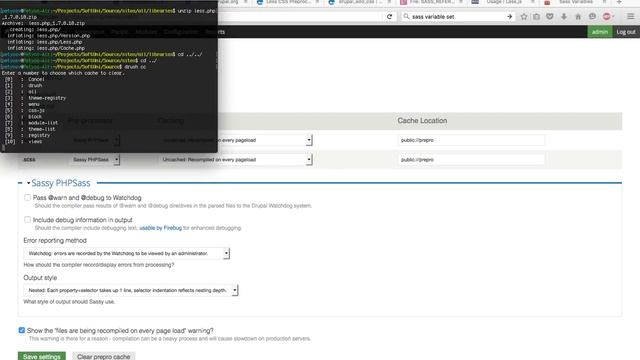This screenshot has width=640, height=360.
Task: Switch to the Less CSS Preproc... tab
Action: click(288, 2)
